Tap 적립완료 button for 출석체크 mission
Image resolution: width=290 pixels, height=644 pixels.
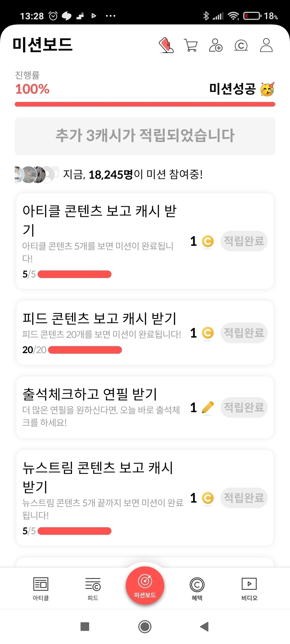pos(244,407)
